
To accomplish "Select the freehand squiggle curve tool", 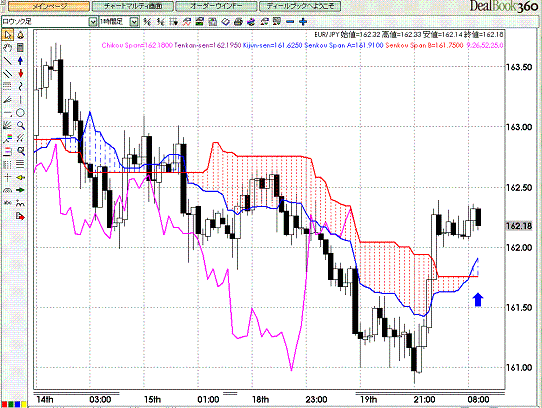I will pyautogui.click(x=20, y=86).
